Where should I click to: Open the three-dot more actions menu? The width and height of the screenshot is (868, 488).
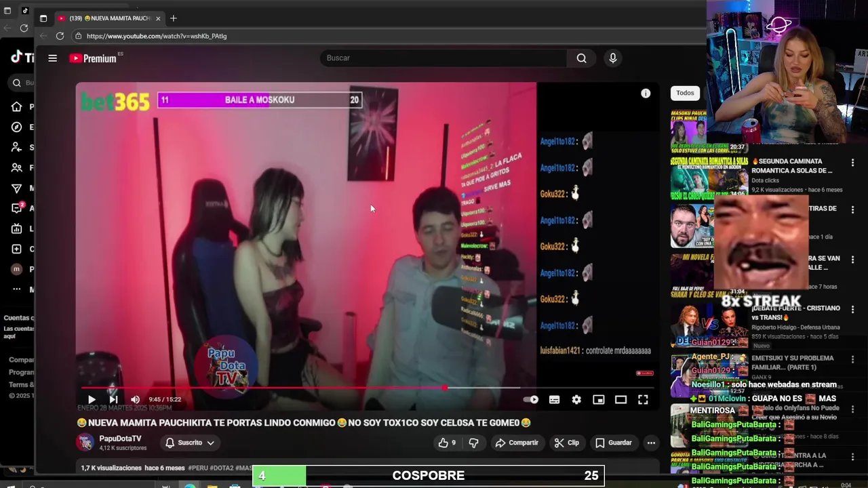click(x=651, y=443)
